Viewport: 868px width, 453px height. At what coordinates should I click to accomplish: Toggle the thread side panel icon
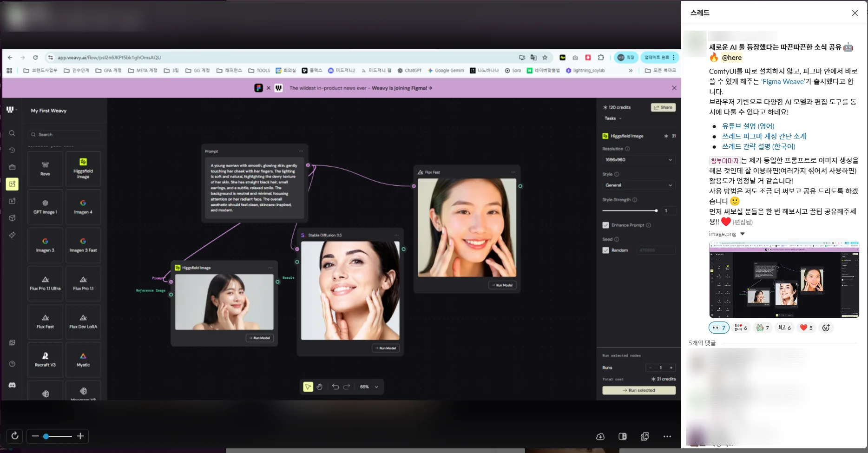click(x=623, y=437)
